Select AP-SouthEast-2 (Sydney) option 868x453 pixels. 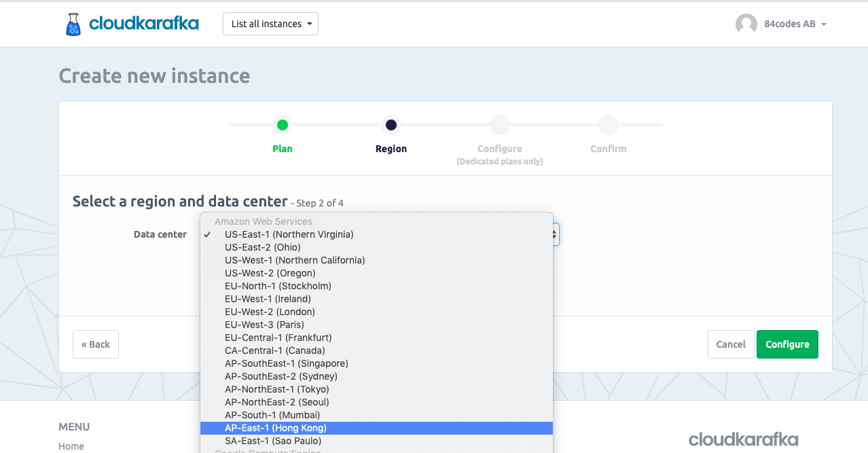pos(377,376)
